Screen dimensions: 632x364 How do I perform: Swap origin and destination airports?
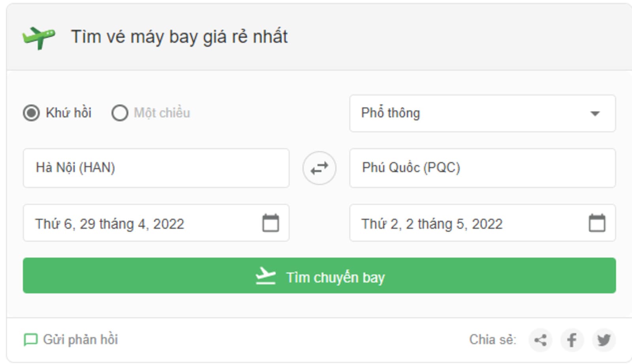point(319,168)
